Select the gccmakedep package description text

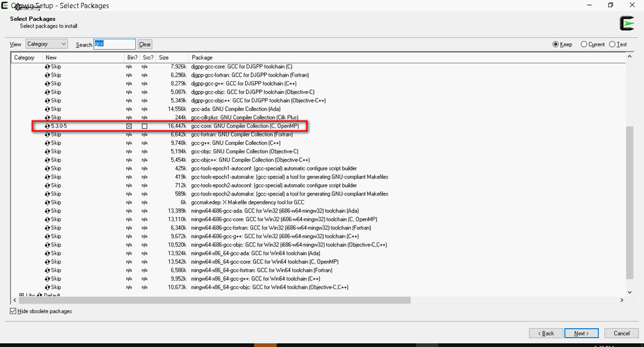point(248,202)
